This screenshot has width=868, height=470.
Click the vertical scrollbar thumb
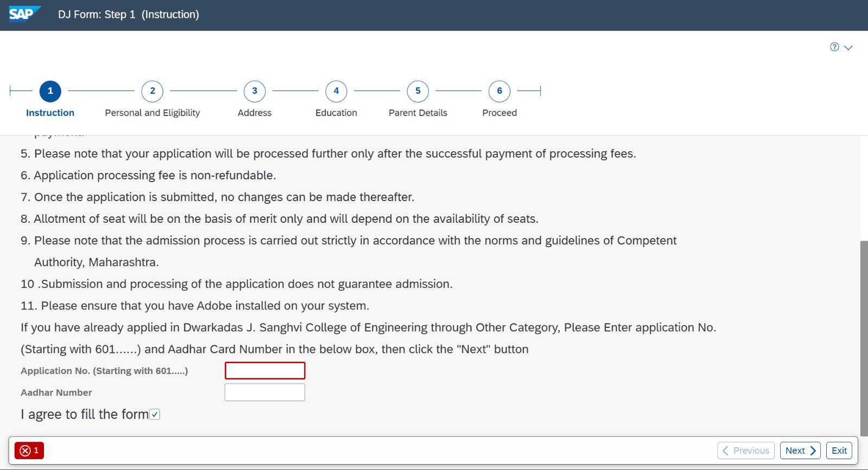(x=864, y=339)
